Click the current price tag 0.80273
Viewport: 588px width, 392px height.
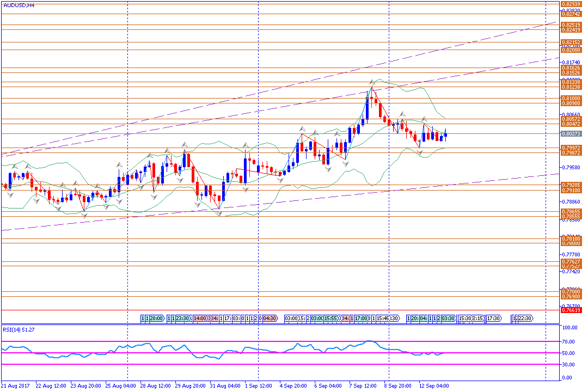(x=571, y=133)
